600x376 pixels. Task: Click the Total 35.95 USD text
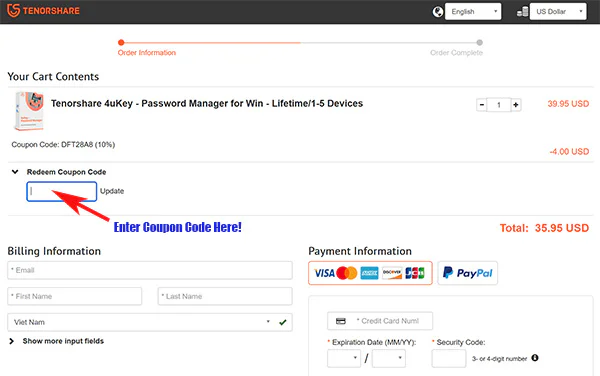[x=544, y=228]
